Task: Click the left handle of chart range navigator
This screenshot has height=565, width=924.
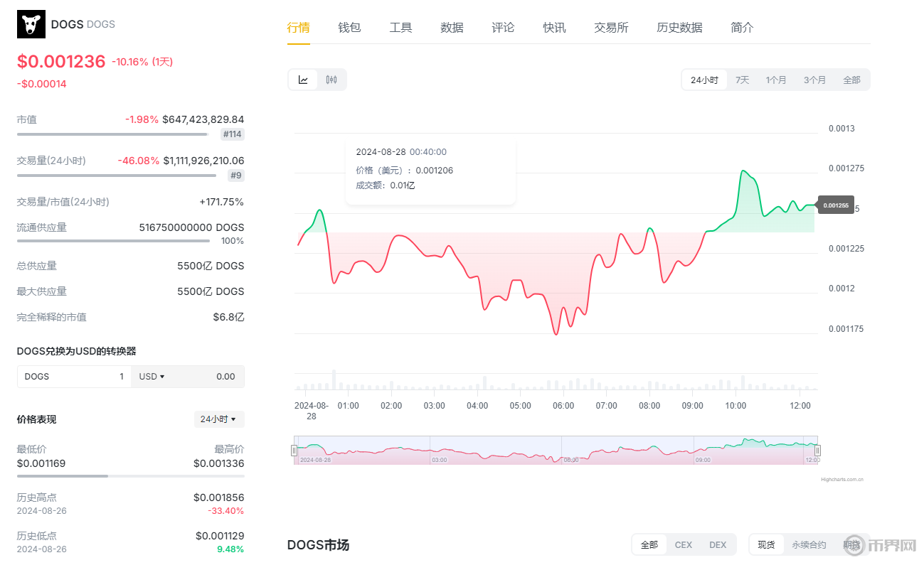Action: coord(294,450)
